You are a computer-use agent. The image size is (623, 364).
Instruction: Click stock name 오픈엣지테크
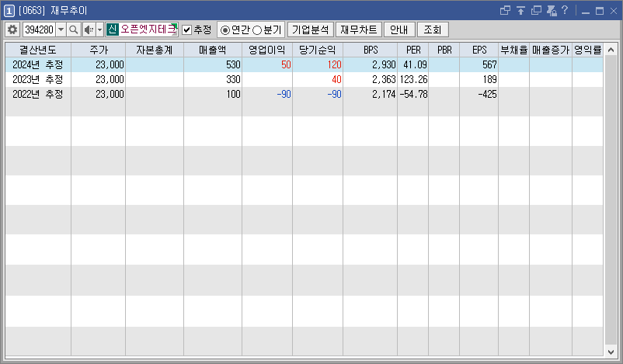pyautogui.click(x=148, y=29)
